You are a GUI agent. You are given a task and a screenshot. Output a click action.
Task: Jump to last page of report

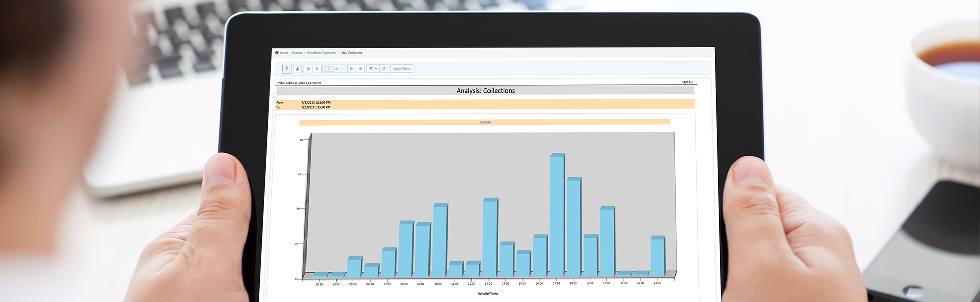tap(360, 69)
